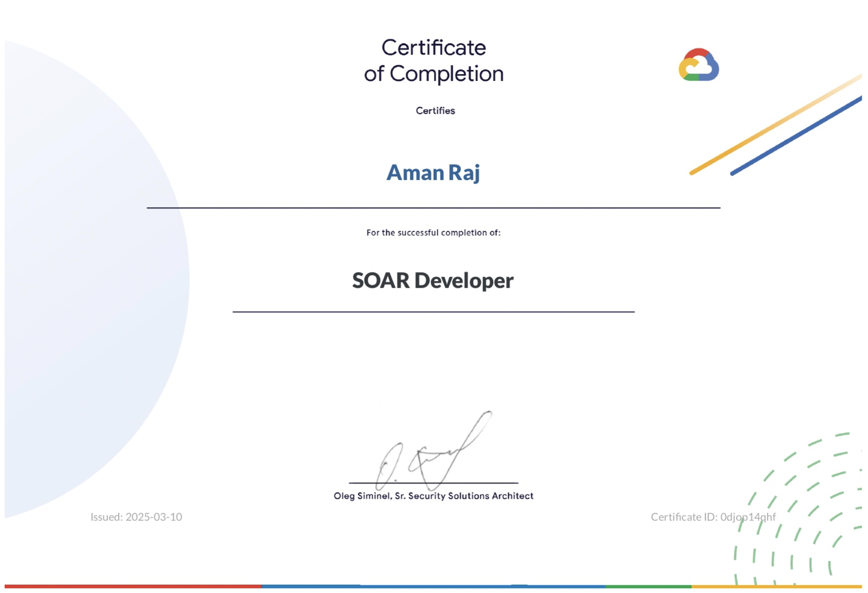Select the name Aman Raj
Image resolution: width=868 pixels, height=593 pixels.
[x=434, y=173]
